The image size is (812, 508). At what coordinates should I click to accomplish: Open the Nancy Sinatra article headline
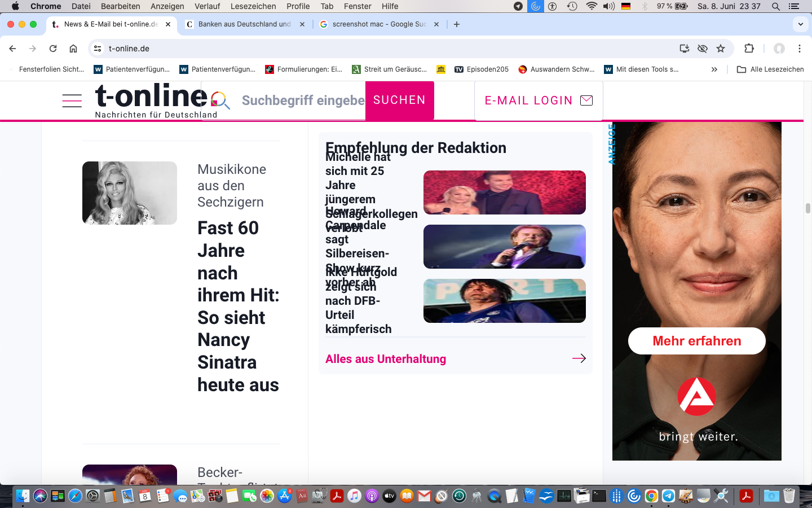coord(239,306)
